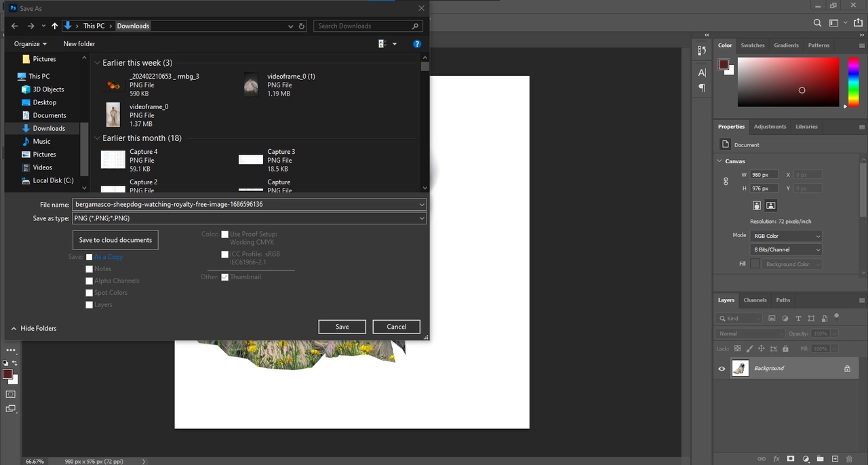Open the 8 Bits/Channel dropdown
Image resolution: width=868 pixels, height=465 pixels.
785,249
